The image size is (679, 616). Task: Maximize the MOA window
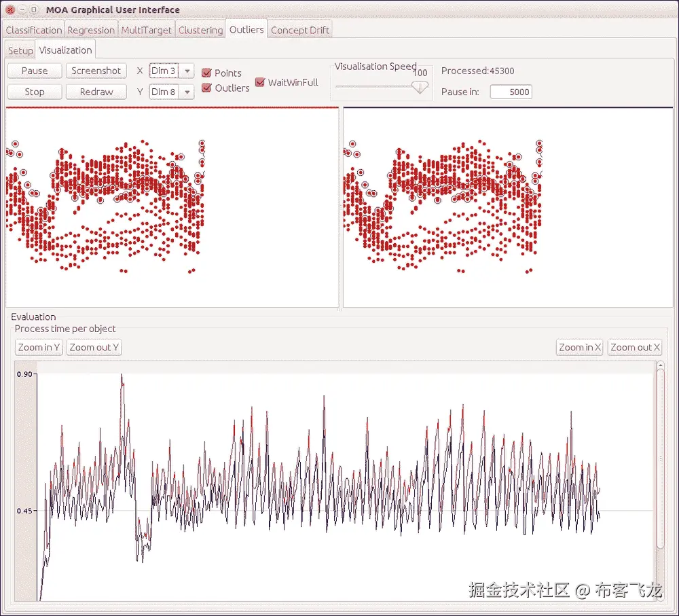click(34, 10)
